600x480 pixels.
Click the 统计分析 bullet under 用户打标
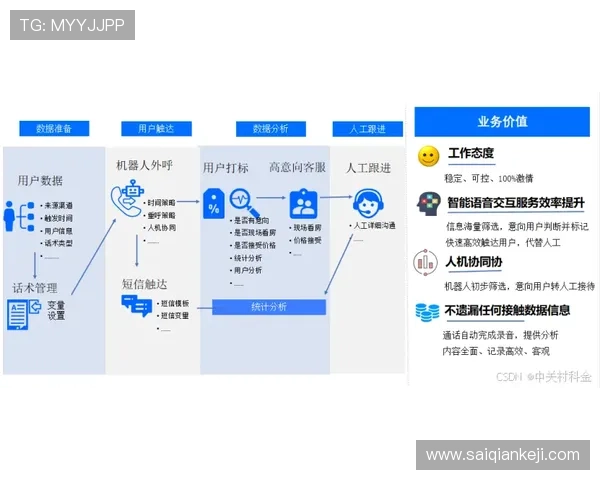(x=247, y=258)
